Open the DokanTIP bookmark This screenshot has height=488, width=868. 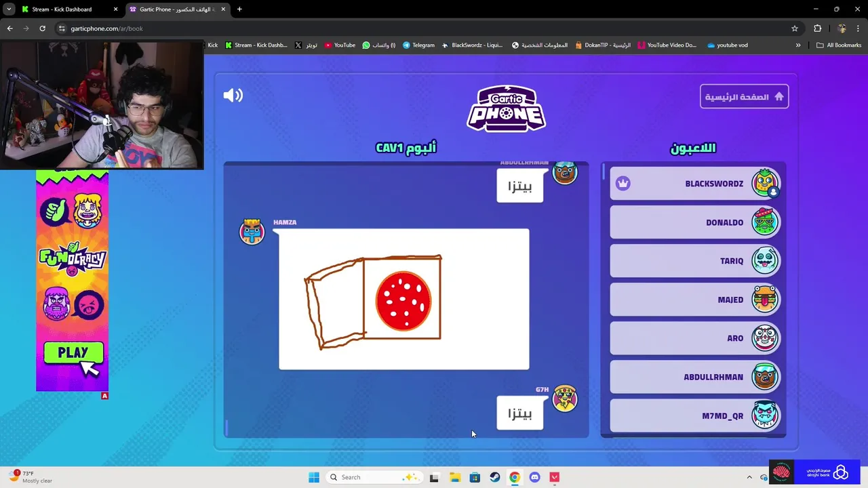coord(602,45)
